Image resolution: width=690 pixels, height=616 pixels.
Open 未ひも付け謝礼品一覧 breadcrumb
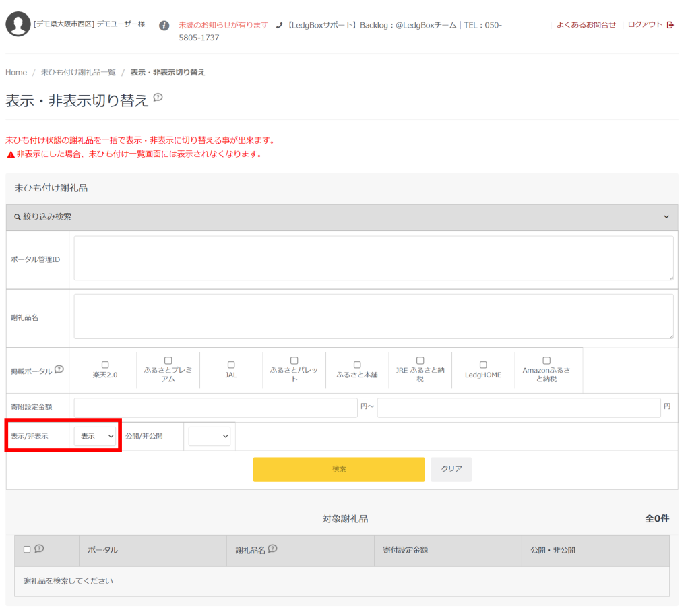(x=78, y=72)
